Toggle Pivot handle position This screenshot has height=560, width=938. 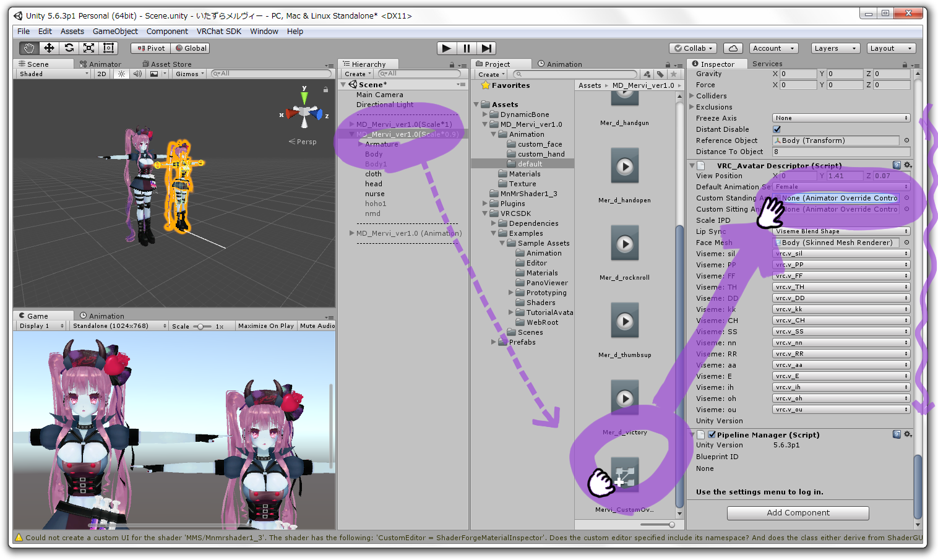(152, 48)
